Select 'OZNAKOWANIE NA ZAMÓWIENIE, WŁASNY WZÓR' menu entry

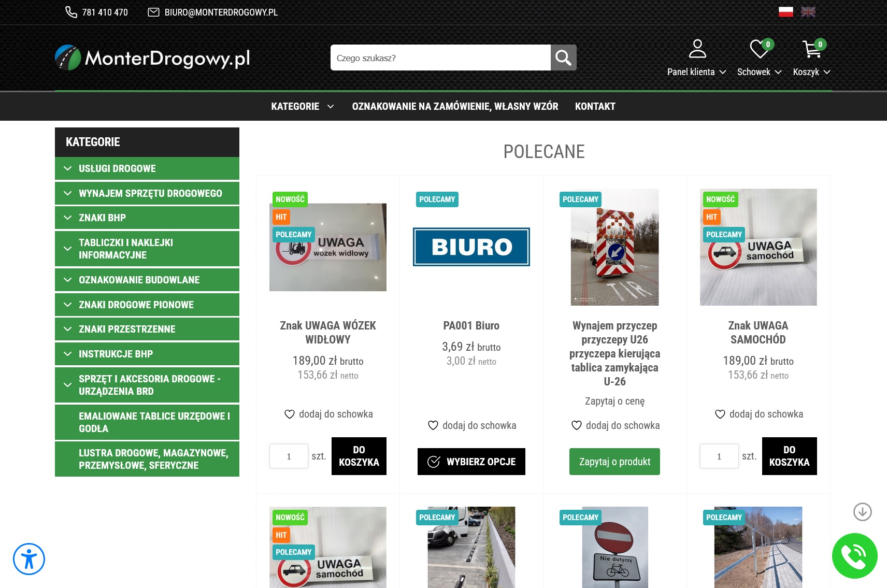click(x=455, y=106)
